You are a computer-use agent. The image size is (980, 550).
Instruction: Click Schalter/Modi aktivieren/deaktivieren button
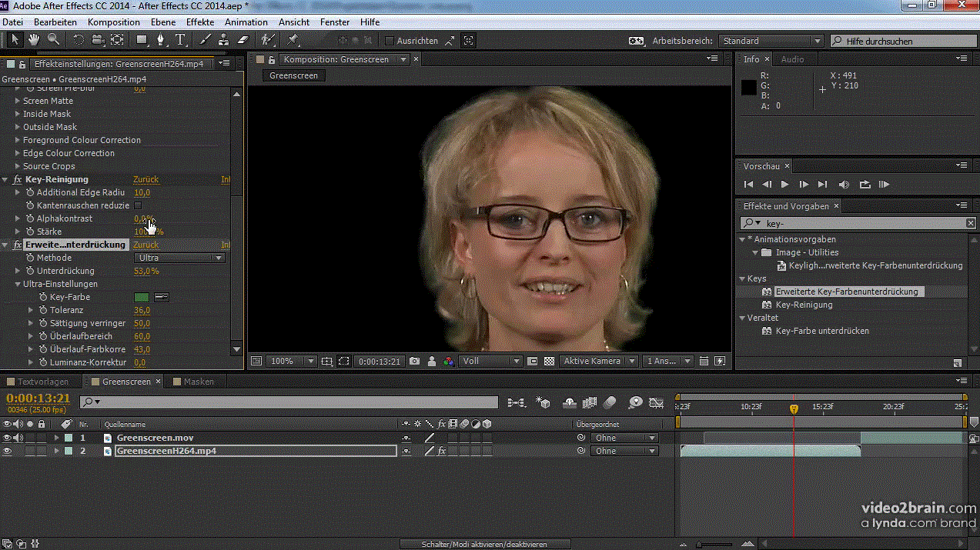[484, 544]
